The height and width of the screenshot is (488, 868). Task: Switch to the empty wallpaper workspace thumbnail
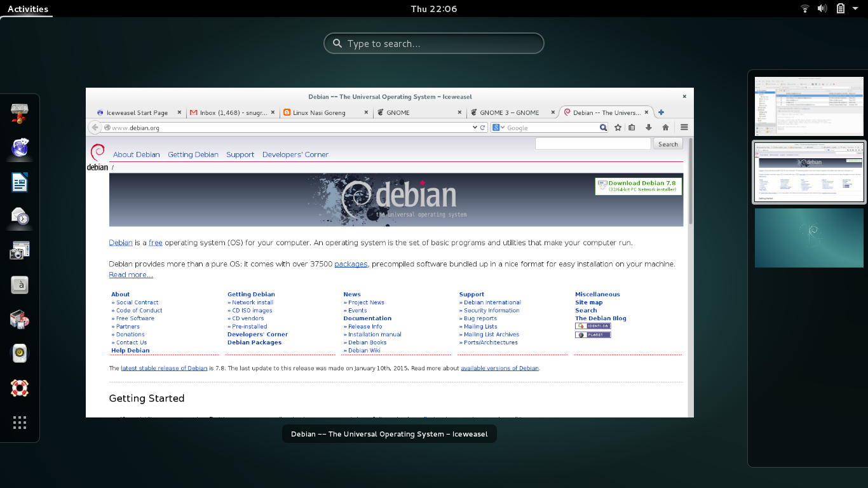coord(809,238)
